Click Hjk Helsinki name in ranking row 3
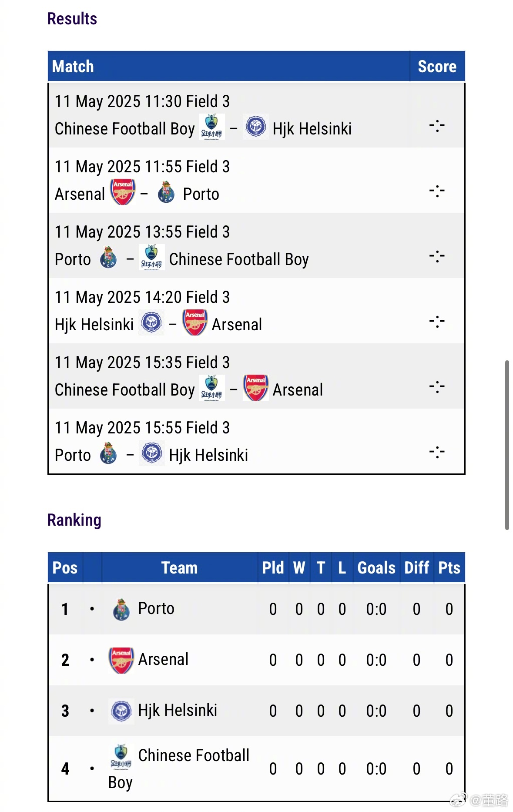The width and height of the screenshot is (513, 812). pyautogui.click(x=178, y=710)
